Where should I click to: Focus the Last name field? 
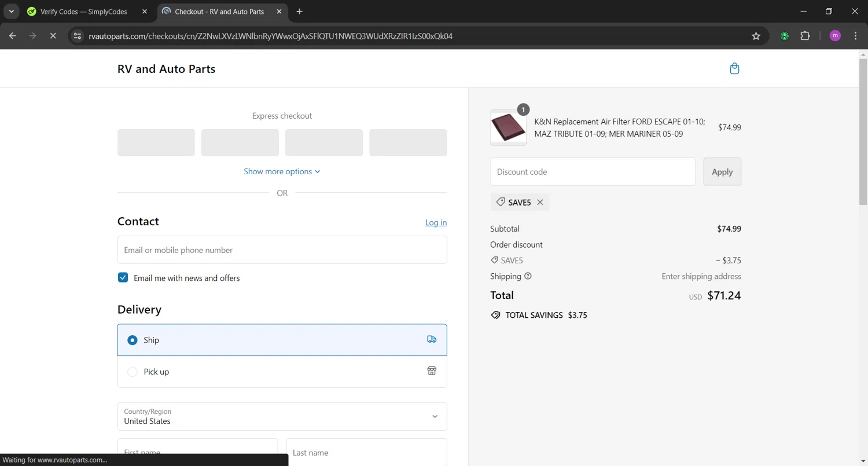pyautogui.click(x=366, y=452)
